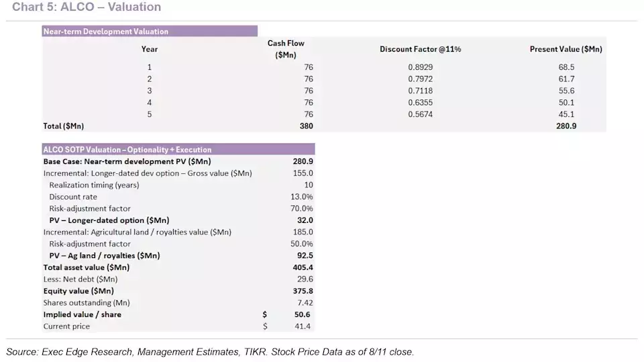Click the 'Total ($Mn)' row label
644x362 pixels.
[64, 126]
